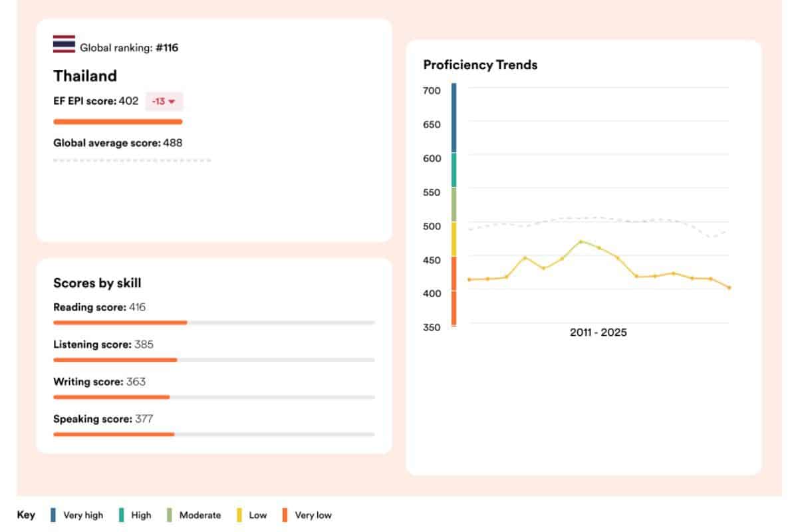798x532 pixels.
Task: Switch to the Proficiency Trends tab
Action: [x=480, y=65]
